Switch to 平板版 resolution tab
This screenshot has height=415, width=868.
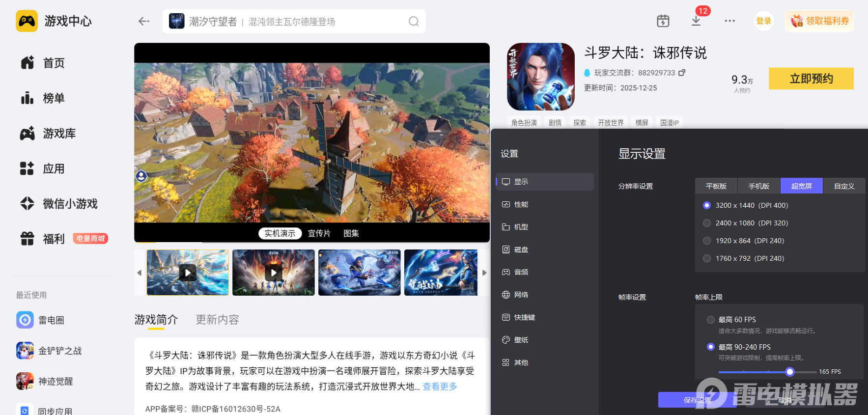pyautogui.click(x=716, y=186)
